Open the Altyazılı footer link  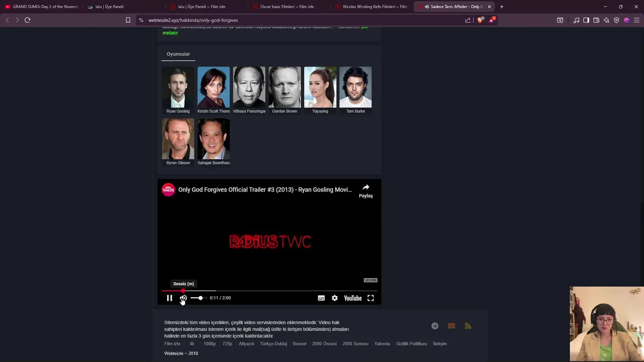click(247, 344)
